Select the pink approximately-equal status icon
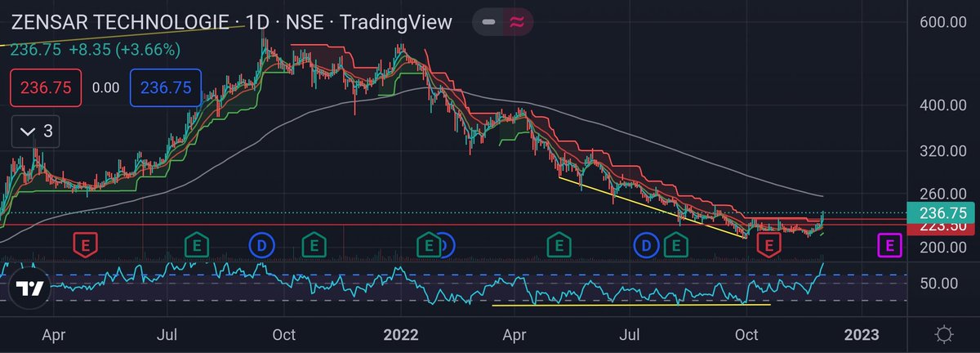Viewport: 980px width, 353px height. [x=516, y=22]
